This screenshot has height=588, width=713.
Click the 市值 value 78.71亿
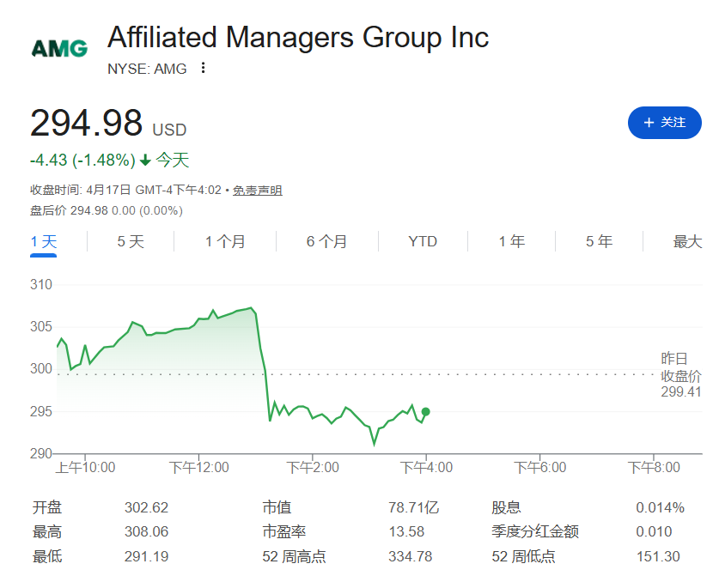click(413, 507)
